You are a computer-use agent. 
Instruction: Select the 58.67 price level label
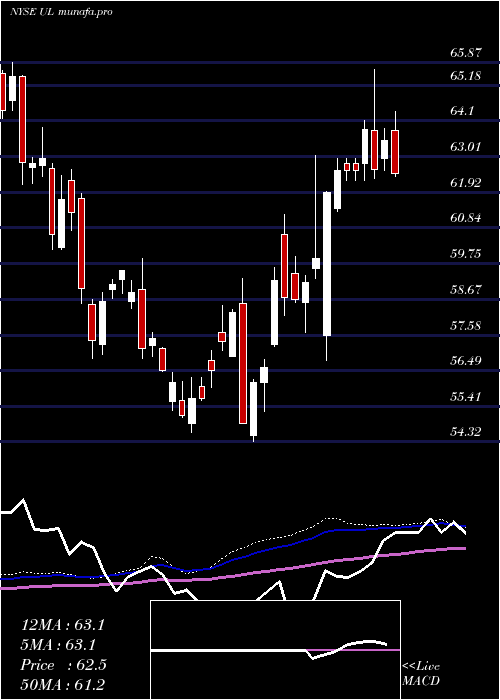tap(466, 289)
